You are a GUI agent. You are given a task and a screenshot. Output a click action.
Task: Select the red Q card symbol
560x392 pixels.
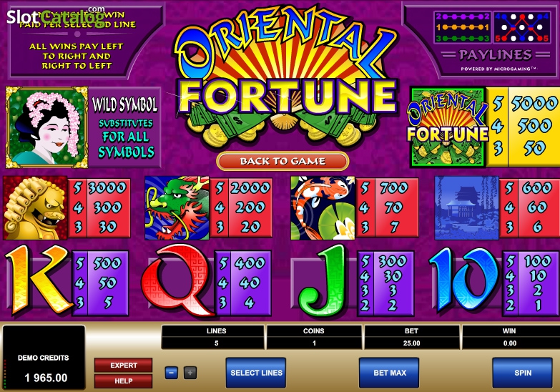(x=177, y=280)
